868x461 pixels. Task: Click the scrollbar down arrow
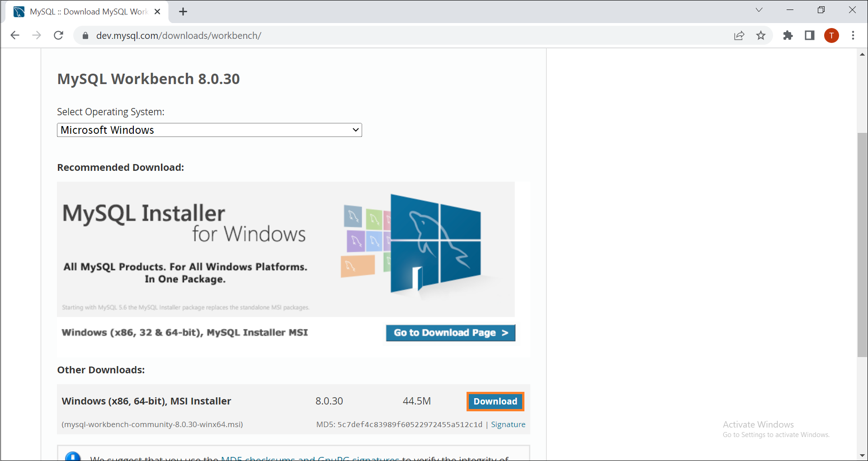tap(862, 455)
